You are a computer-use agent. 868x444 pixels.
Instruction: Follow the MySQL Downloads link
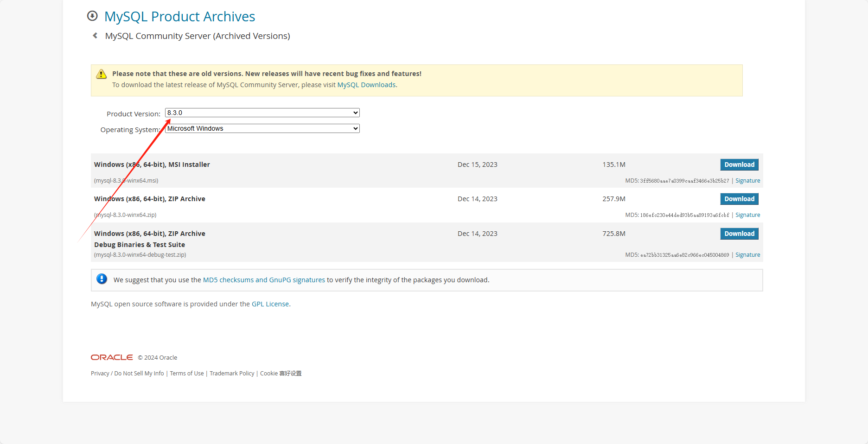coord(366,85)
